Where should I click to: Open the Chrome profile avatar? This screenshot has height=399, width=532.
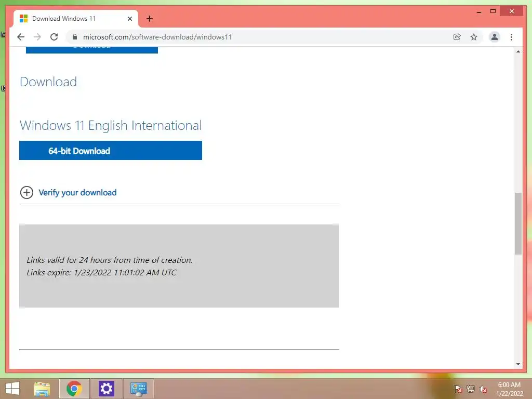coord(495,37)
